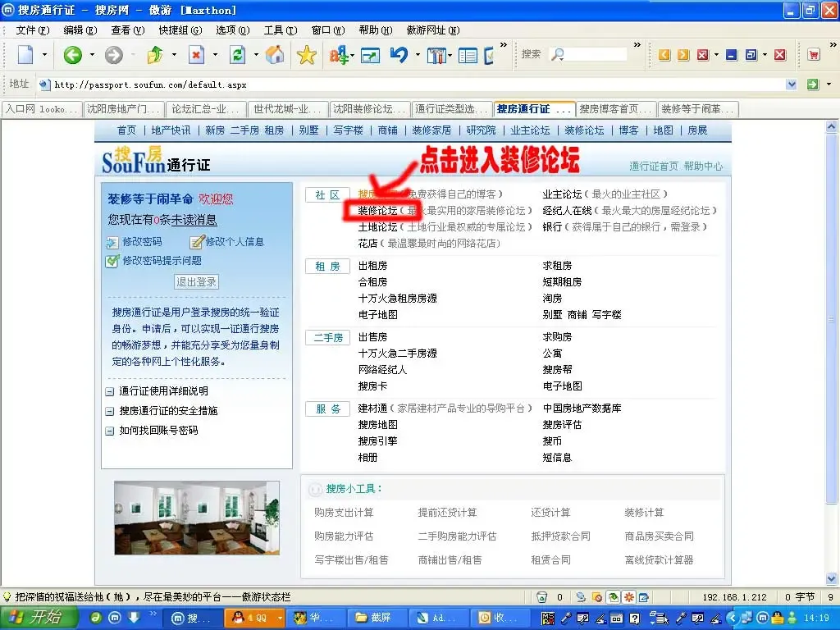
Task: Go back with the green arrow
Action: coord(73,55)
